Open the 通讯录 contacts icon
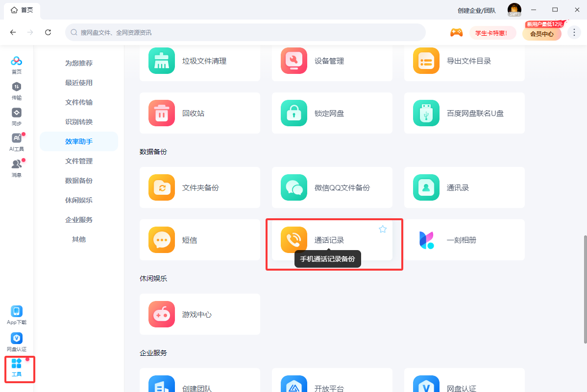The width and height of the screenshot is (587, 392). [x=426, y=187]
